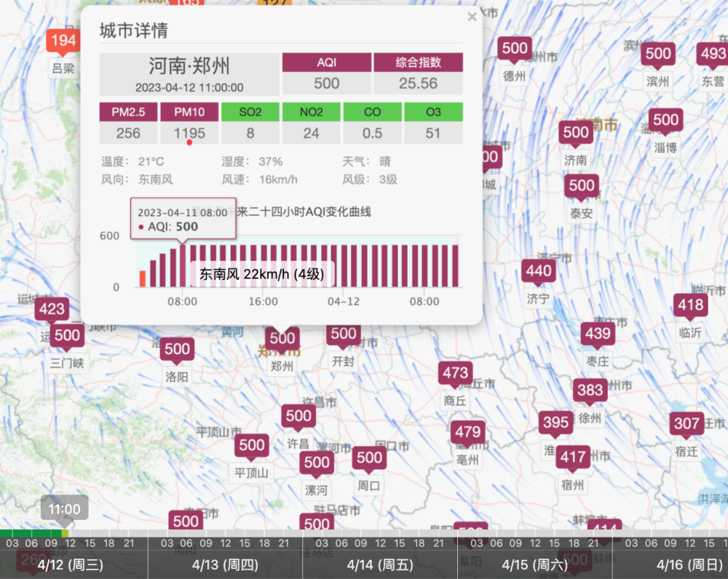Select the 307 marker for 宿迁
Image resolution: width=728 pixels, height=579 pixels.
pos(687,423)
